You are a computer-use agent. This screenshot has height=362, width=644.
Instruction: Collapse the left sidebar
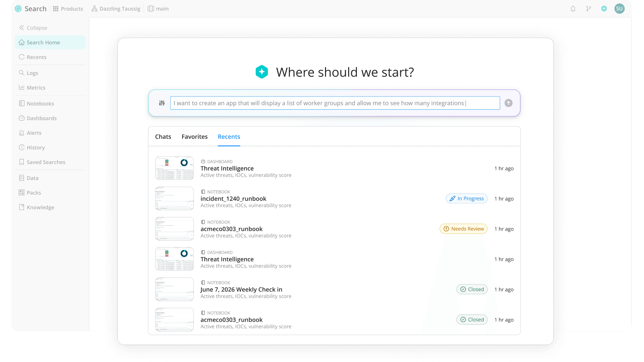(x=33, y=28)
